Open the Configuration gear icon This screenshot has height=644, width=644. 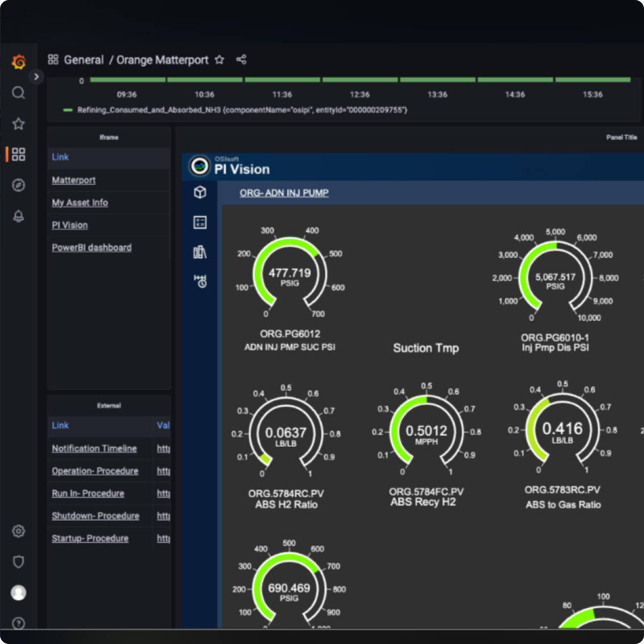(x=19, y=531)
